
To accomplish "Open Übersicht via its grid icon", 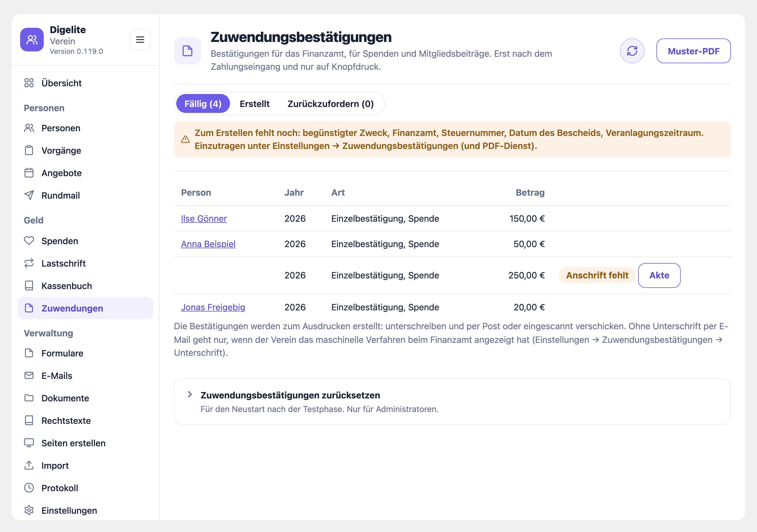I will click(x=29, y=83).
